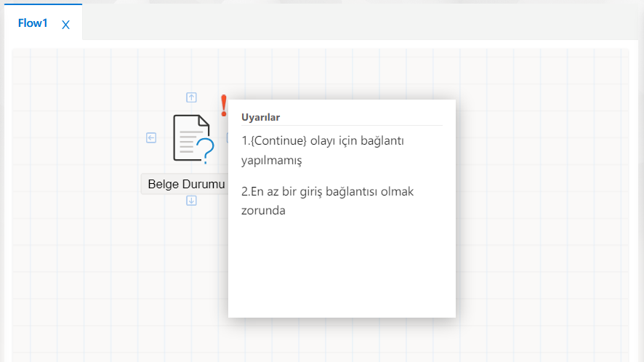Click the left connector arrow of Belge Durumu

151,137
